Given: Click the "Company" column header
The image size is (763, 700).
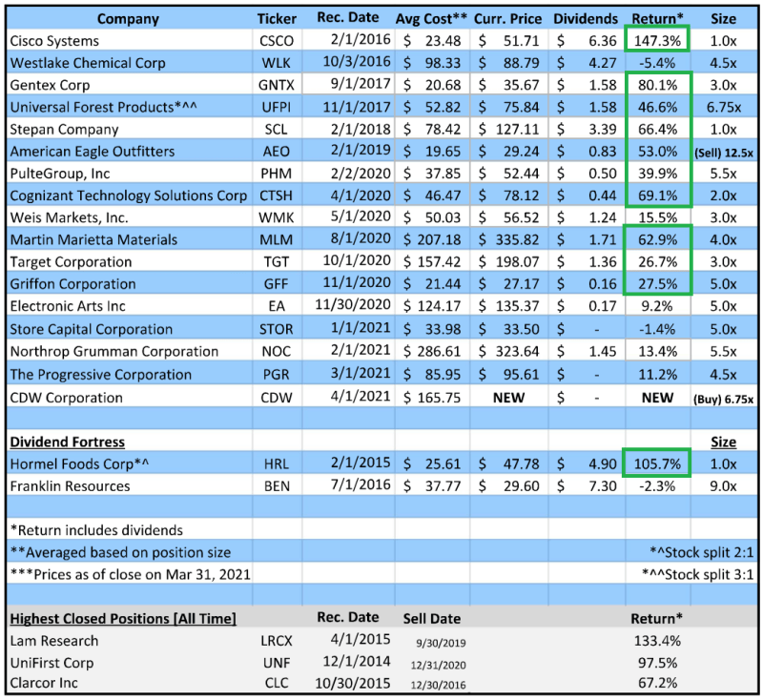Looking at the screenshot, I should pos(128,19).
